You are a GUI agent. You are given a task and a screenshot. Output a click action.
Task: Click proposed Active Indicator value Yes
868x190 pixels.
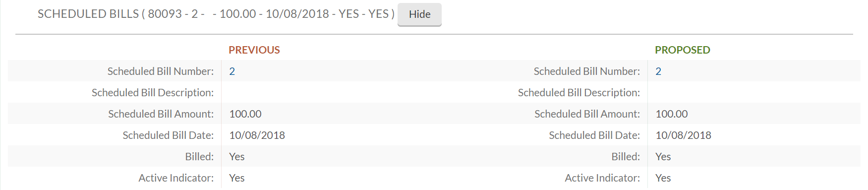663,178
